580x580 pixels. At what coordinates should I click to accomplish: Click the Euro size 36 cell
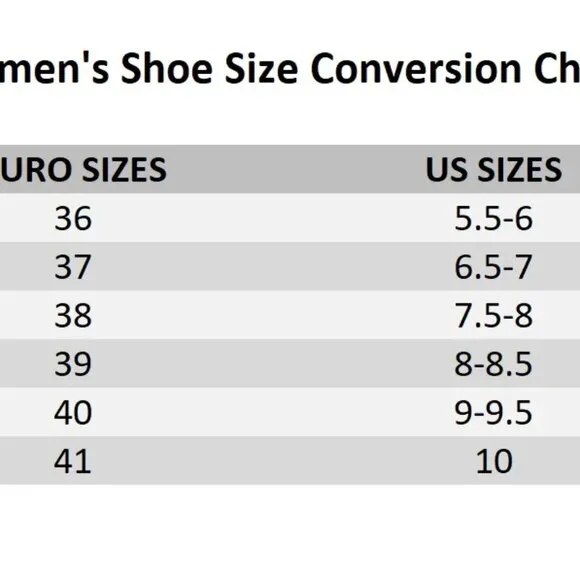[x=73, y=218]
